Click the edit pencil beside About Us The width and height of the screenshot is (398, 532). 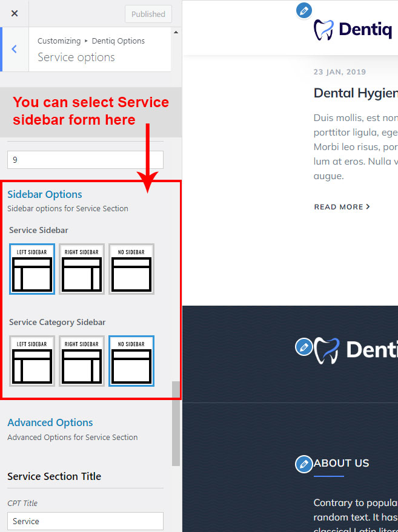click(x=303, y=464)
